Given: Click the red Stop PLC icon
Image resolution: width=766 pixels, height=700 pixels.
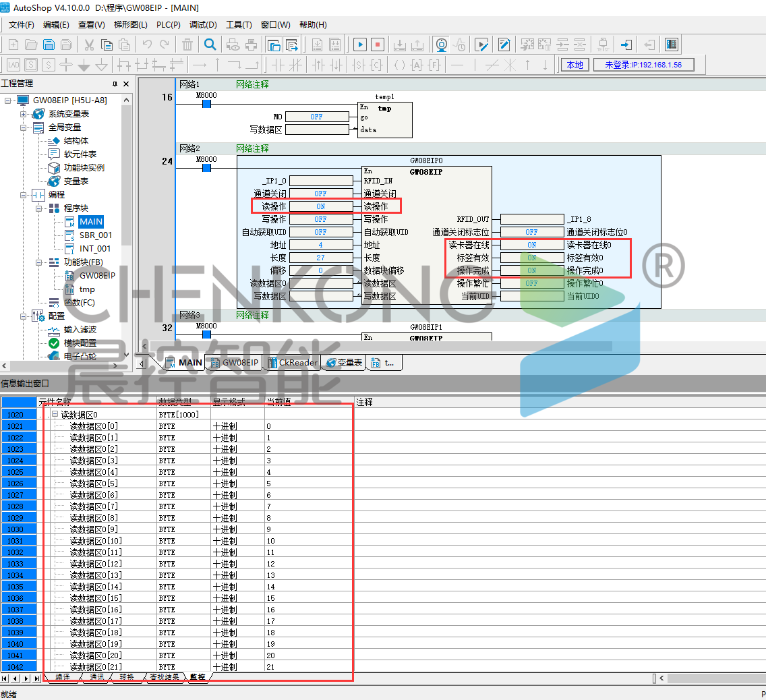Looking at the screenshot, I should coord(378,45).
